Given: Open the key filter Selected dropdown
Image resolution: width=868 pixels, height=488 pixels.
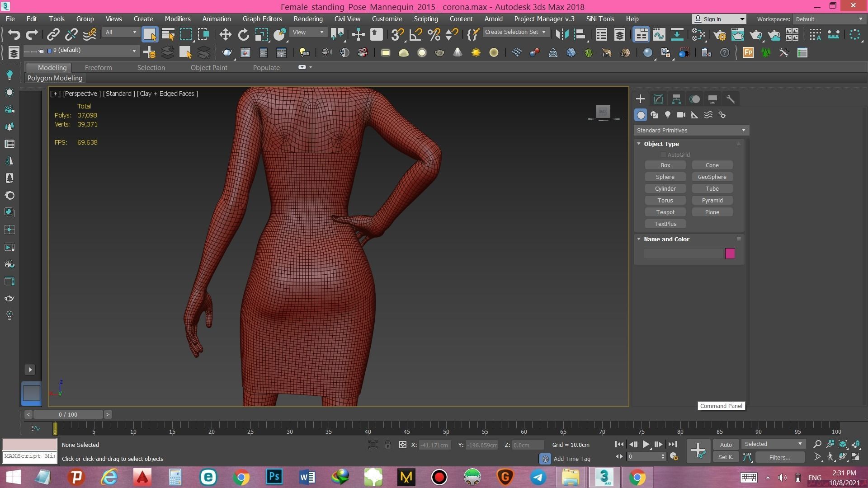Looking at the screenshot, I should [773, 444].
